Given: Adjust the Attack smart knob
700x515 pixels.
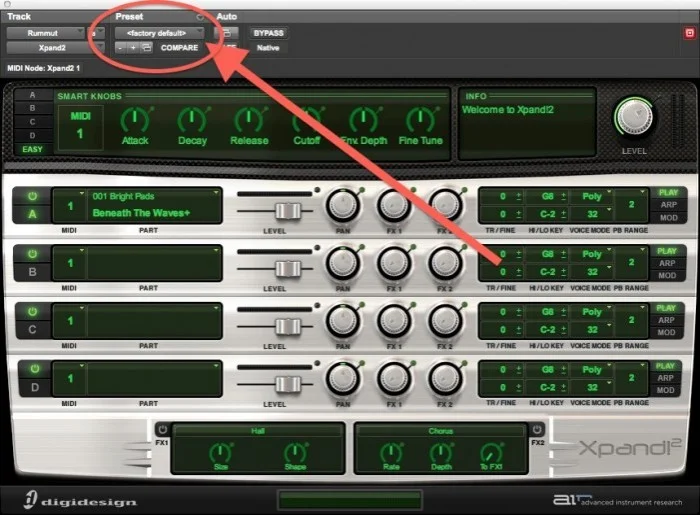Looking at the screenshot, I should (135, 120).
